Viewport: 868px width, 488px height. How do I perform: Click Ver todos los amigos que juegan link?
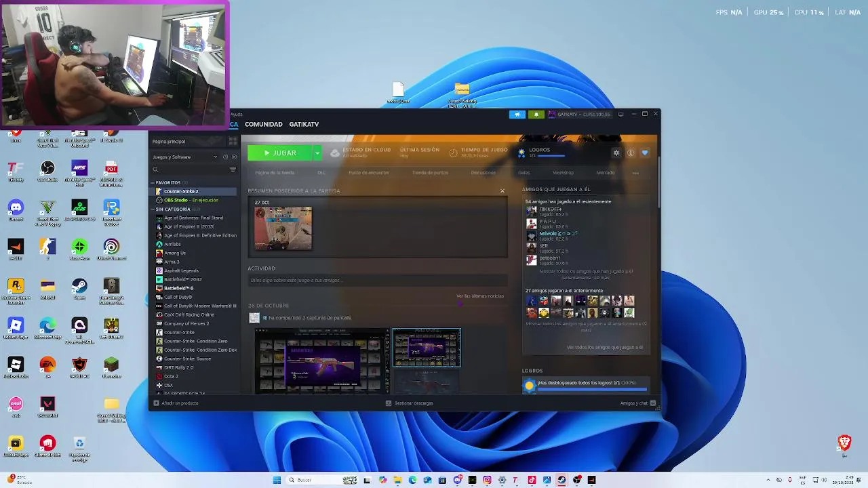pyautogui.click(x=605, y=348)
